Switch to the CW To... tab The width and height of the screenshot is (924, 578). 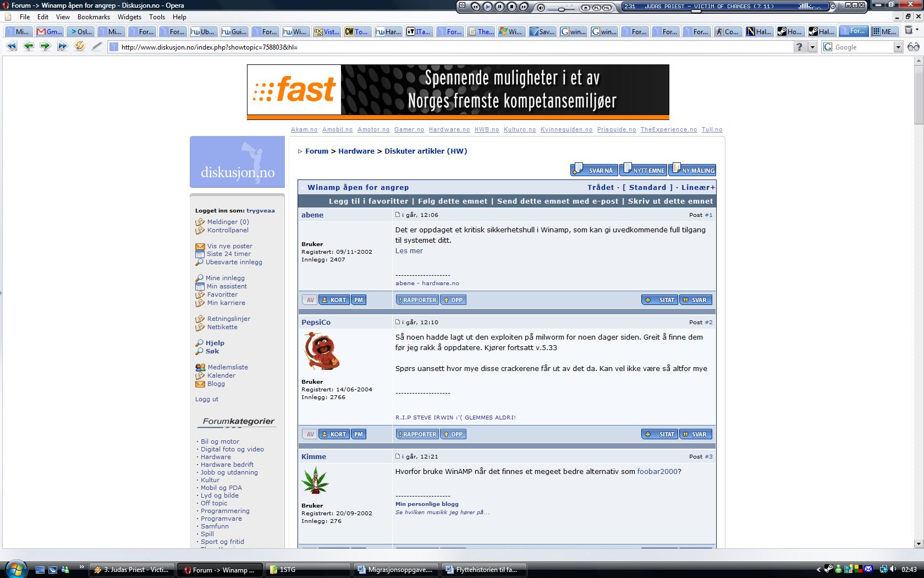[357, 31]
